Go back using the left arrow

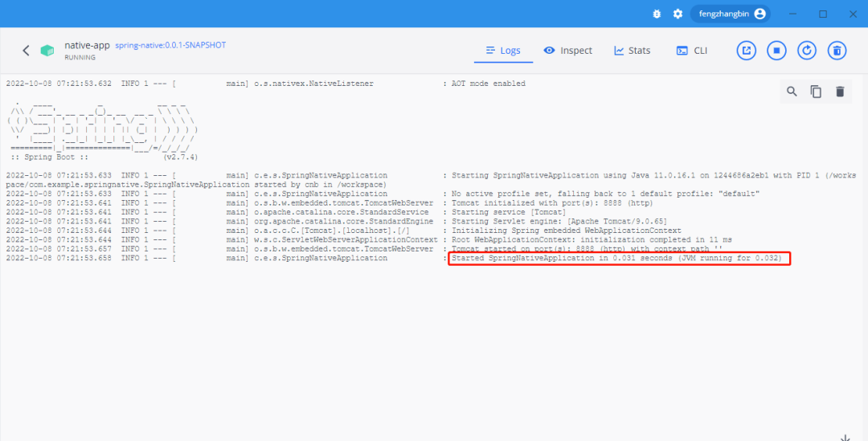[26, 51]
